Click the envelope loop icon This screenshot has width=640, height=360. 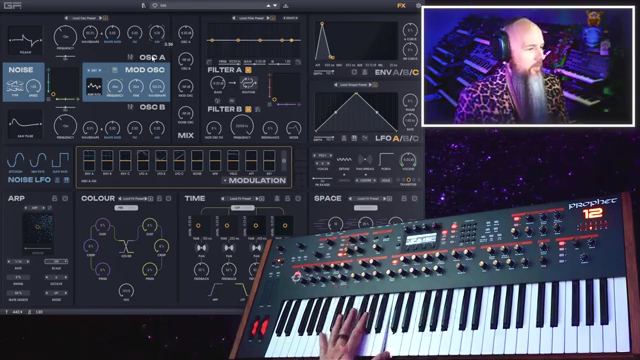pyautogui.click(x=354, y=72)
